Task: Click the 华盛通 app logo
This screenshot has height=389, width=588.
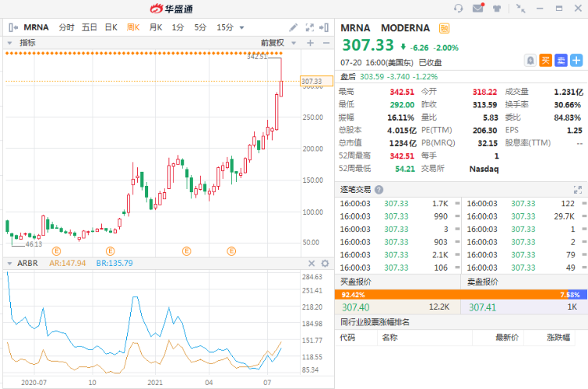Action: [172, 9]
